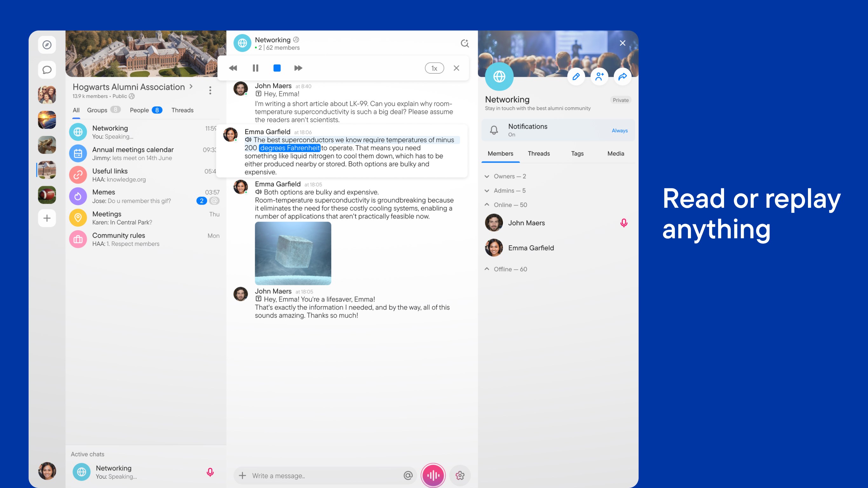
Task: Click the add community plus icon
Action: coord(47,218)
